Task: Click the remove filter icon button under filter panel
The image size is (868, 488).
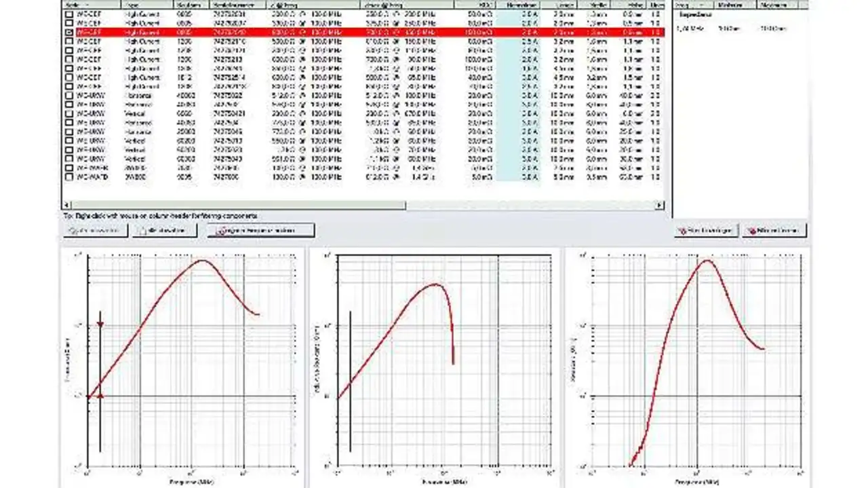Action: [751, 231]
